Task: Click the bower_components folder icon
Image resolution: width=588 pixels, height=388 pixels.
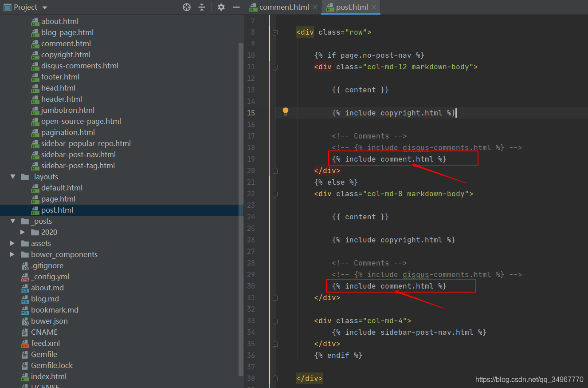Action: 25,254
